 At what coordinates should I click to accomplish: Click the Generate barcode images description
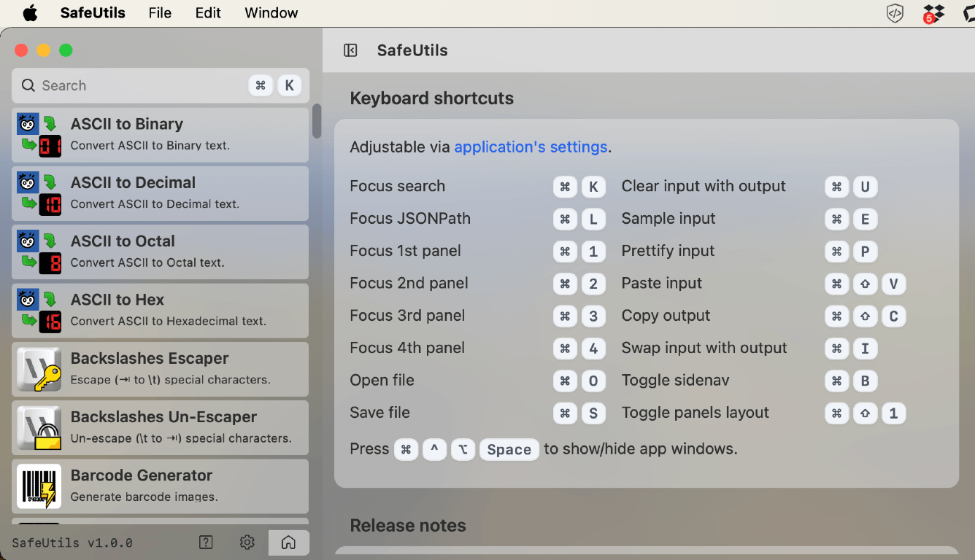(144, 497)
